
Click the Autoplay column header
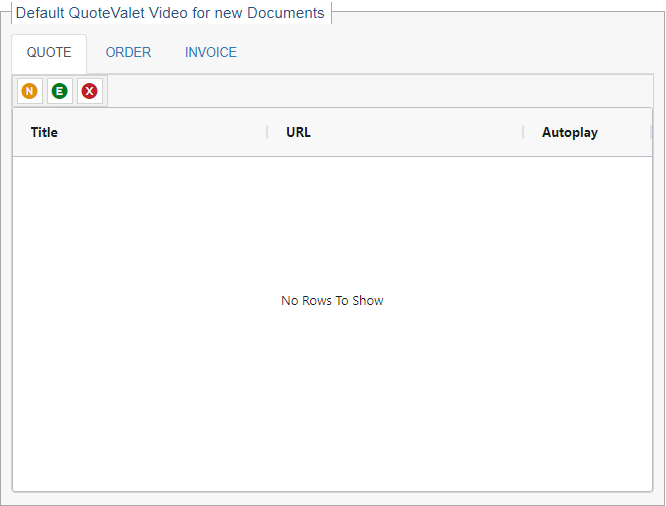[570, 132]
